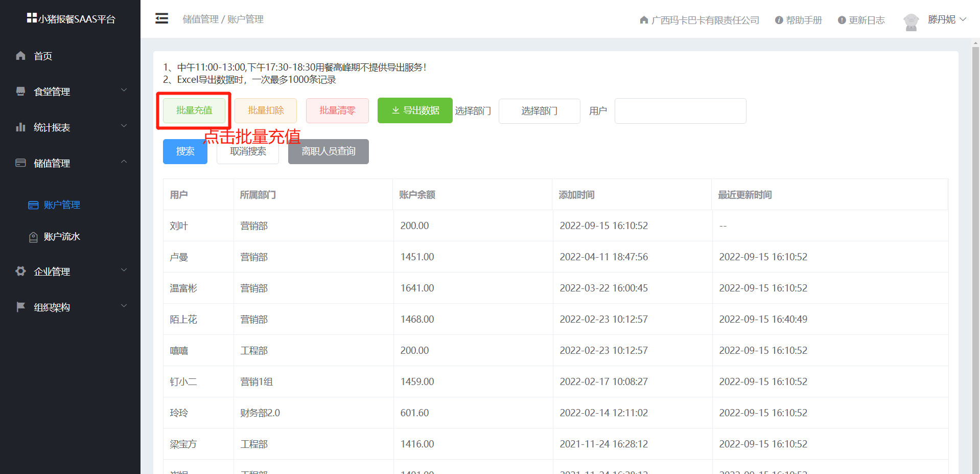Open the 更新日志 link
The height and width of the screenshot is (474, 980).
[x=867, y=20]
